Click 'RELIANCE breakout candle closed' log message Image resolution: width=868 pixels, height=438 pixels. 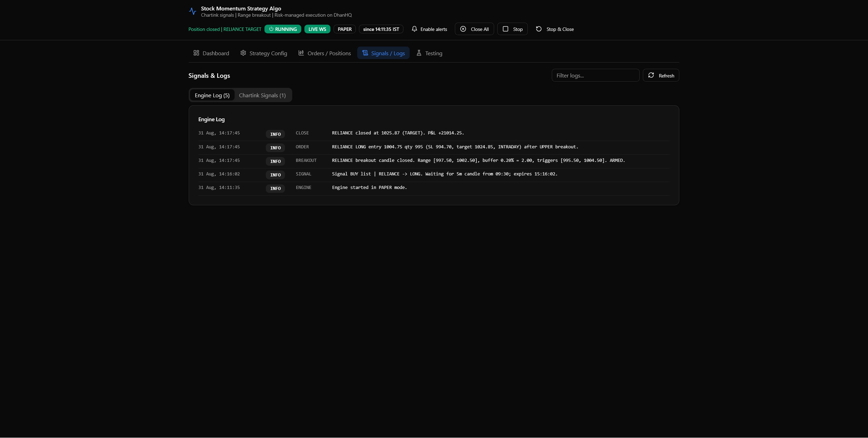(478, 160)
